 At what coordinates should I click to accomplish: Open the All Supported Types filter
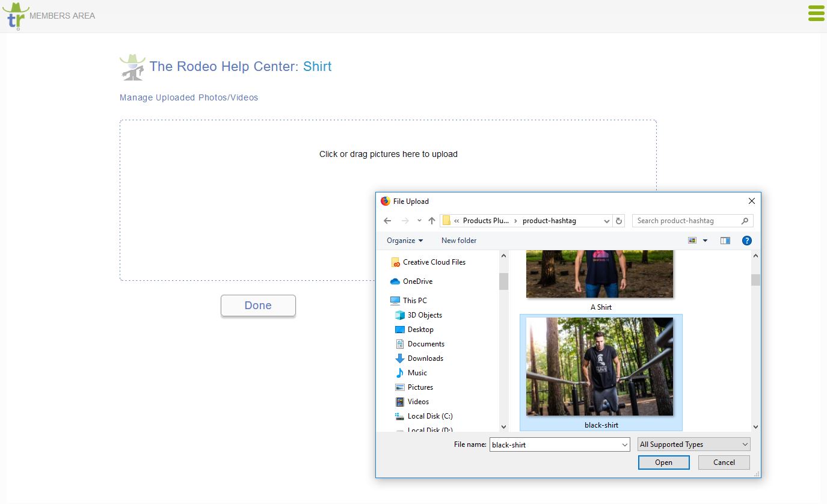point(694,444)
